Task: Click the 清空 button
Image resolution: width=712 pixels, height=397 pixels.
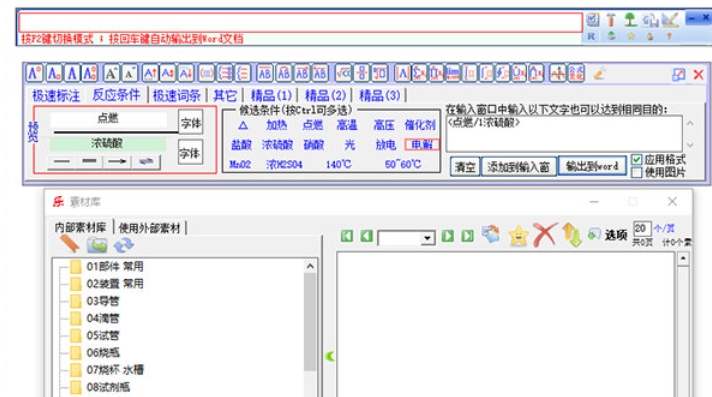Action: coord(465,167)
